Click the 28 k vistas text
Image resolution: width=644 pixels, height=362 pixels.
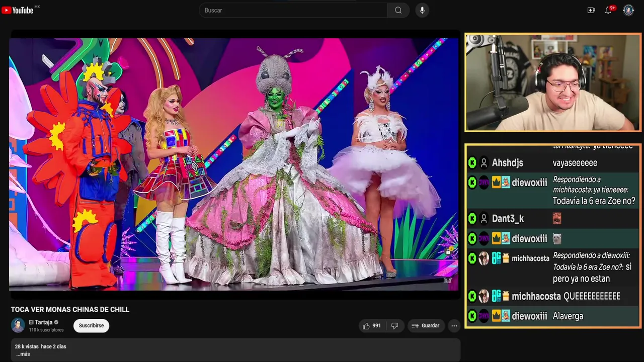coord(27,346)
